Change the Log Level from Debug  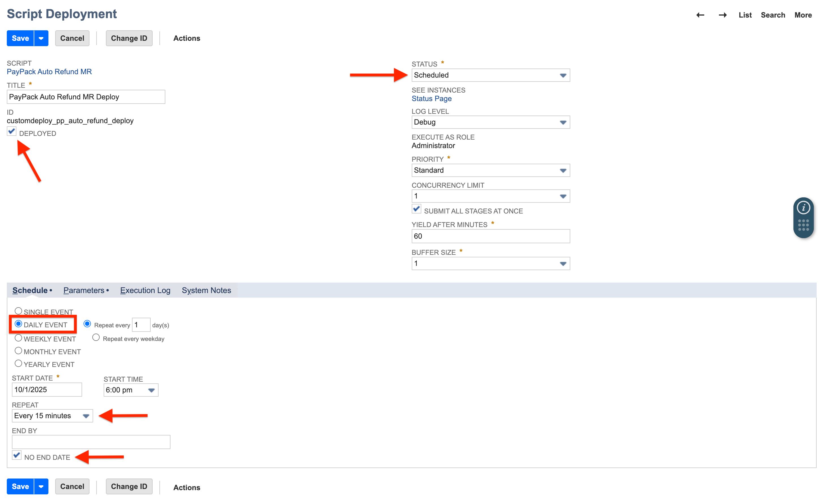563,122
